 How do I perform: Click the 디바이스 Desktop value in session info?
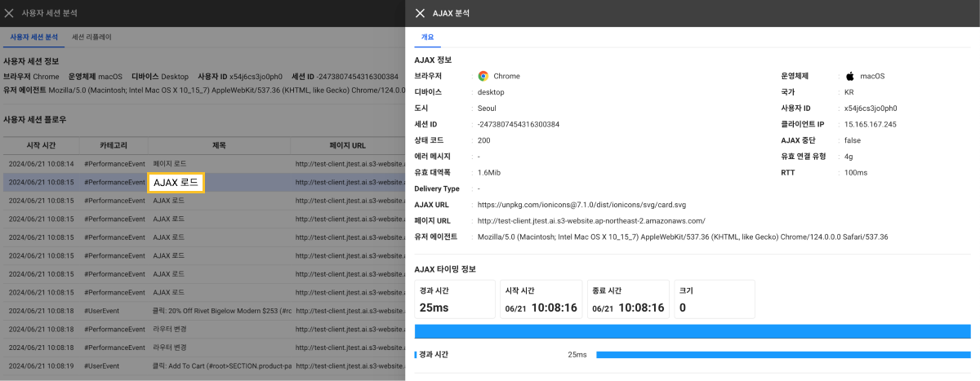pyautogui.click(x=175, y=77)
